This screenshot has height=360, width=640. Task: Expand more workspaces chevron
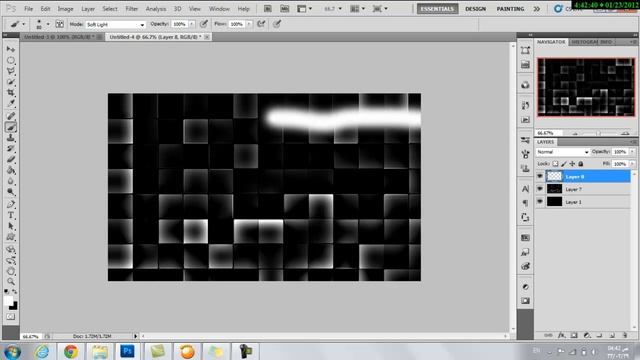coord(537,9)
